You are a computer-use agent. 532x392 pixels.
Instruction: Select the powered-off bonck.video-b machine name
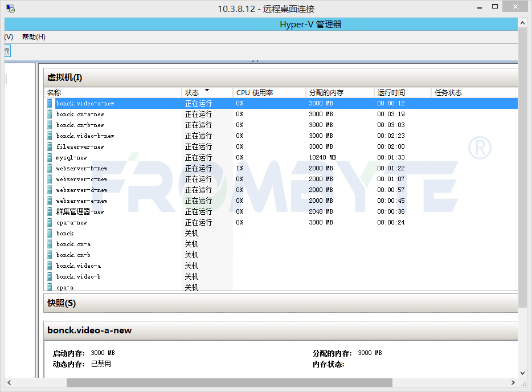coord(79,276)
